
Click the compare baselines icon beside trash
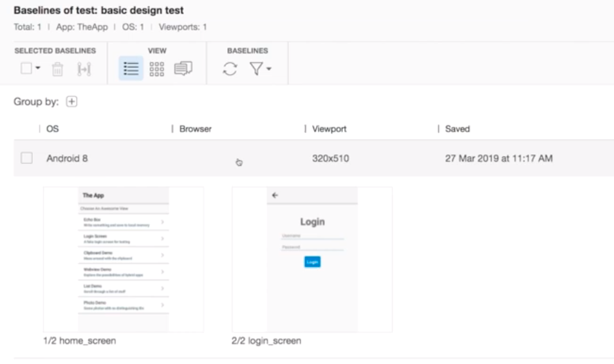(83, 69)
